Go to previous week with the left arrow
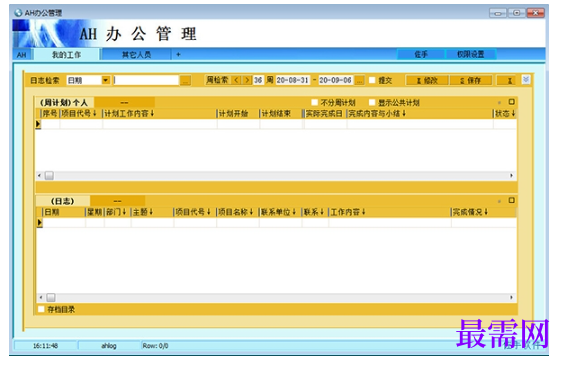Image resolution: width=568 pixels, height=365 pixels. pyautogui.click(x=236, y=80)
